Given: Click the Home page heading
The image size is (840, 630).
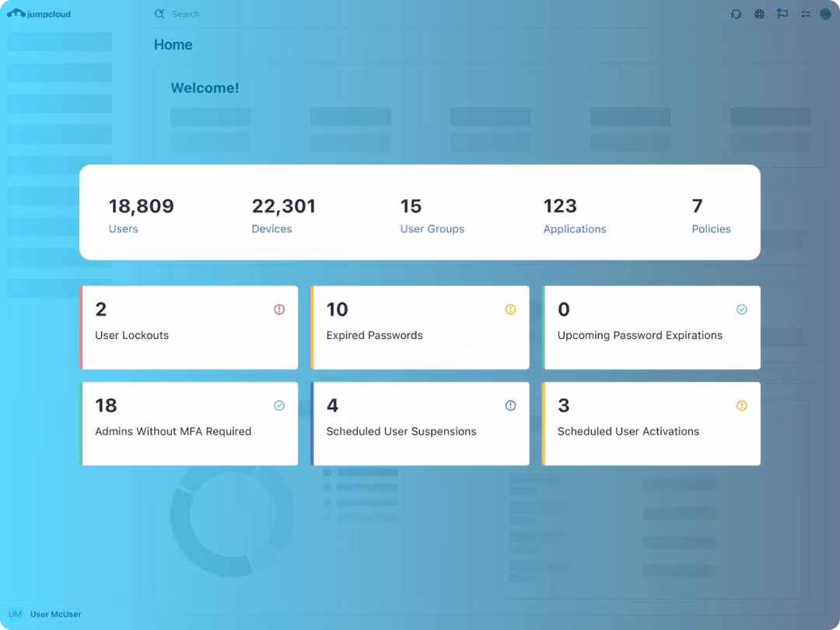Looking at the screenshot, I should [x=173, y=44].
